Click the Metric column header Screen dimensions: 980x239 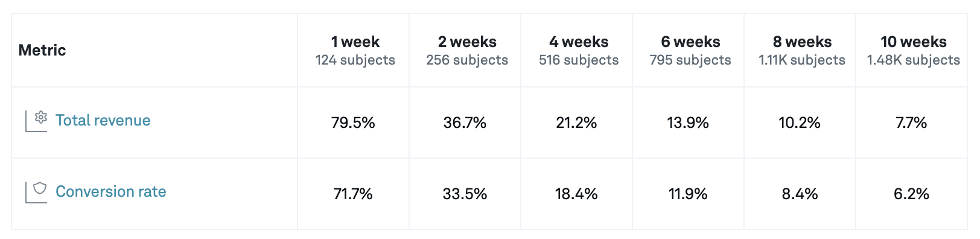point(42,50)
